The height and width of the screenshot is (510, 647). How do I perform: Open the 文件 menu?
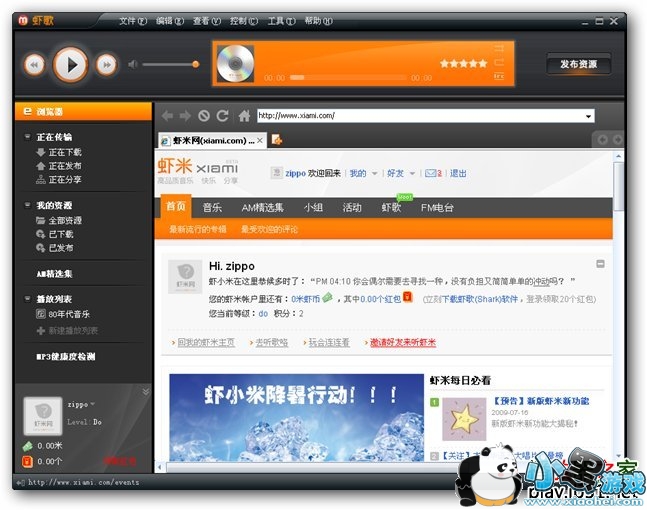click(133, 21)
